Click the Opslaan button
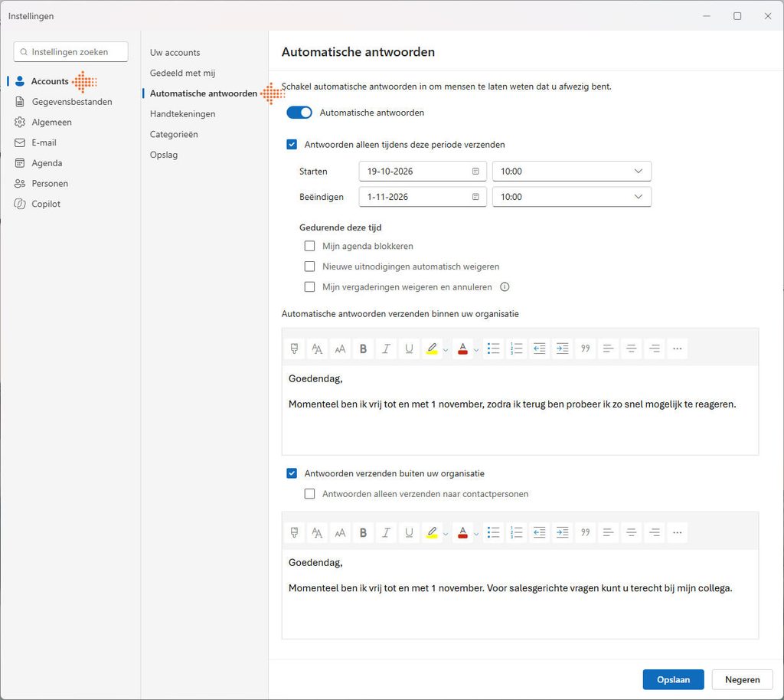 pos(673,679)
